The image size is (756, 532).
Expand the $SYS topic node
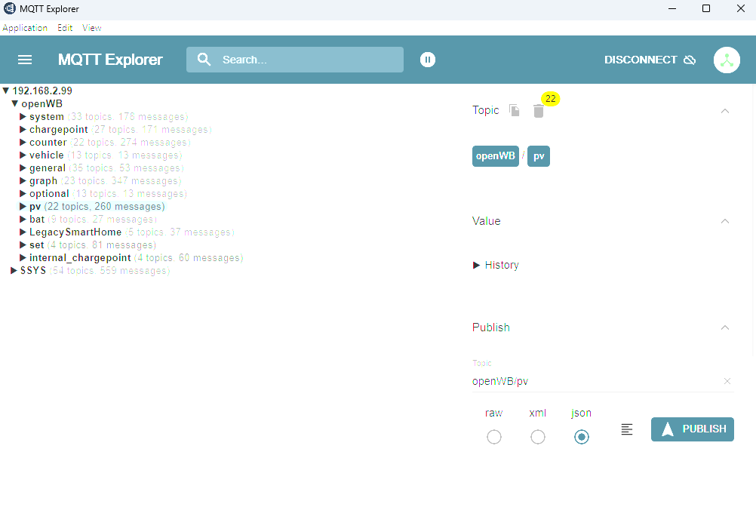tap(14, 271)
